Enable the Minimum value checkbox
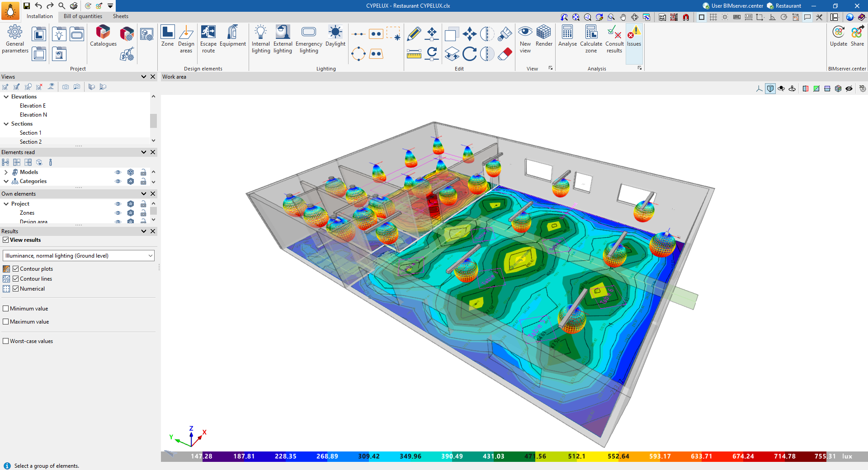Screen dimensions: 868x470 [x=6, y=309]
